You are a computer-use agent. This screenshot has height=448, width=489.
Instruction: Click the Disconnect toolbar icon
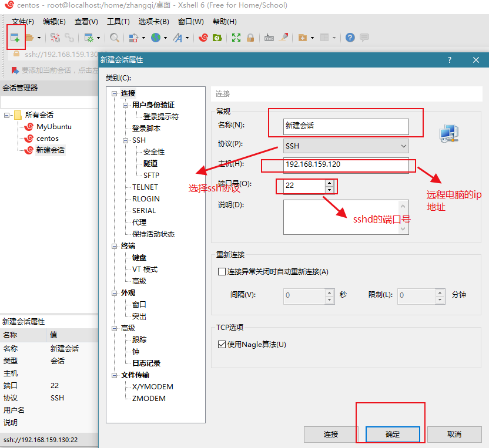point(55,38)
